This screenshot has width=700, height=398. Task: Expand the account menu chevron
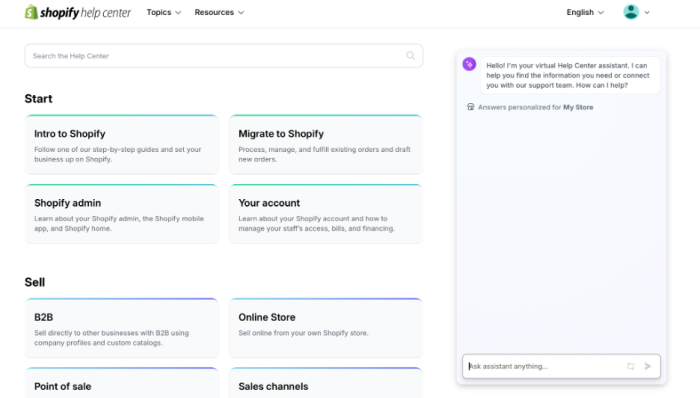(647, 12)
